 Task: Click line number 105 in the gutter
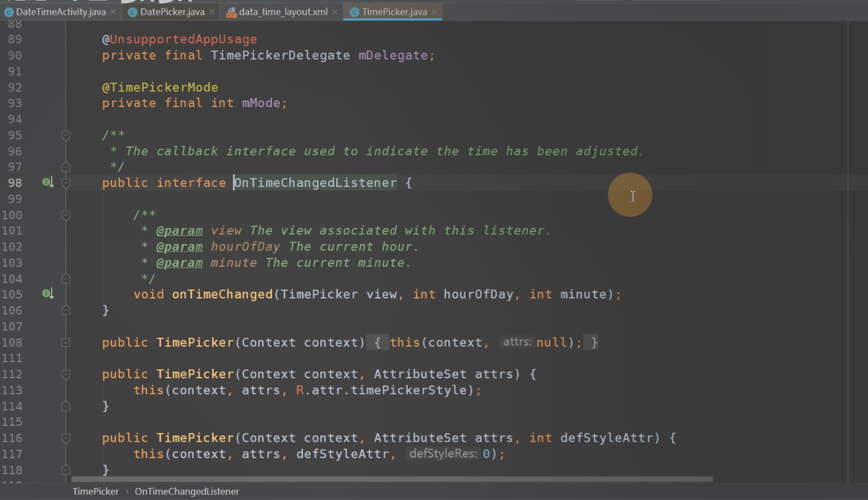[x=11, y=295]
